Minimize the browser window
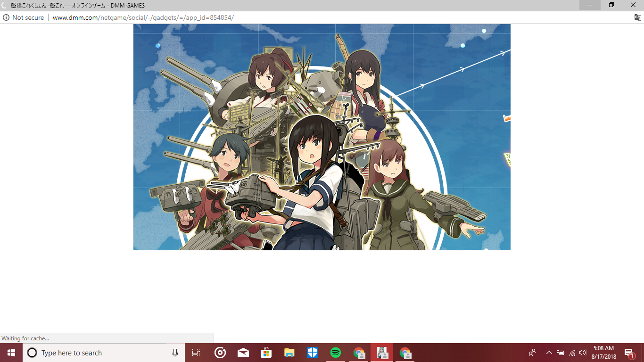 click(590, 5)
